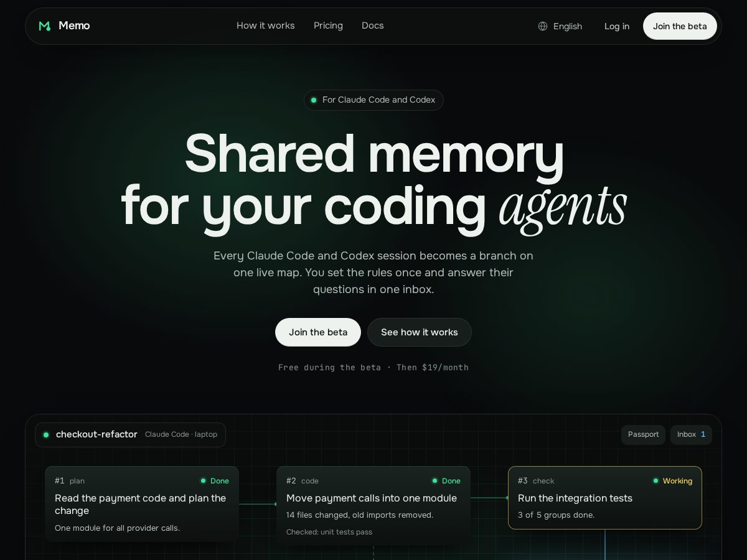Viewport: 747px width, 560px height.
Task: Go to the Pricing page
Action: [x=328, y=26]
